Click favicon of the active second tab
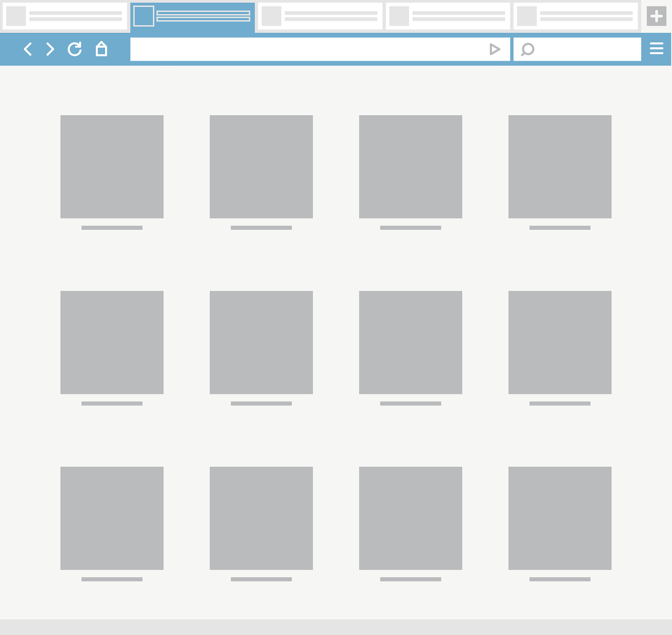 144,16
